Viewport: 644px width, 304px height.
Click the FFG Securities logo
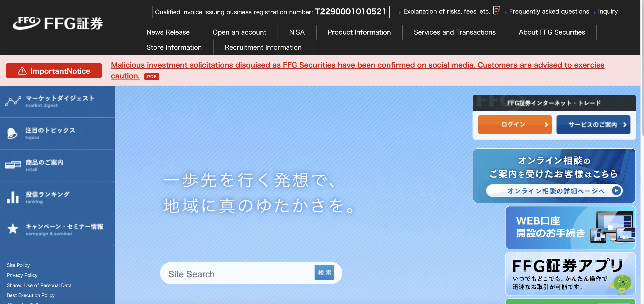coord(58,23)
